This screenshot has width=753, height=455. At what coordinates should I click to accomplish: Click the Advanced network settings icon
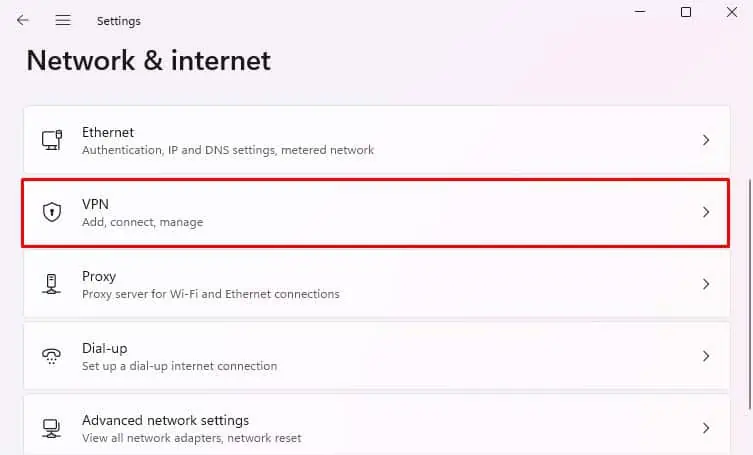(x=52, y=428)
